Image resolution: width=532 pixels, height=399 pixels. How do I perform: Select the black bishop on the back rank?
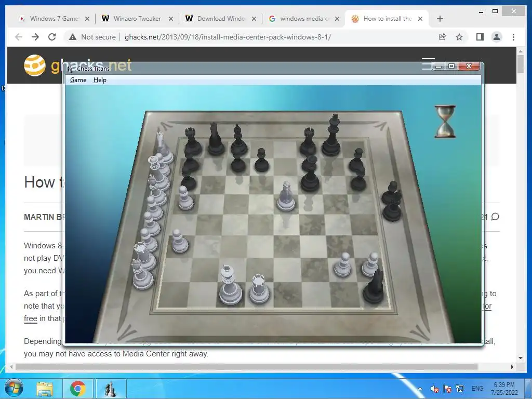point(239,140)
